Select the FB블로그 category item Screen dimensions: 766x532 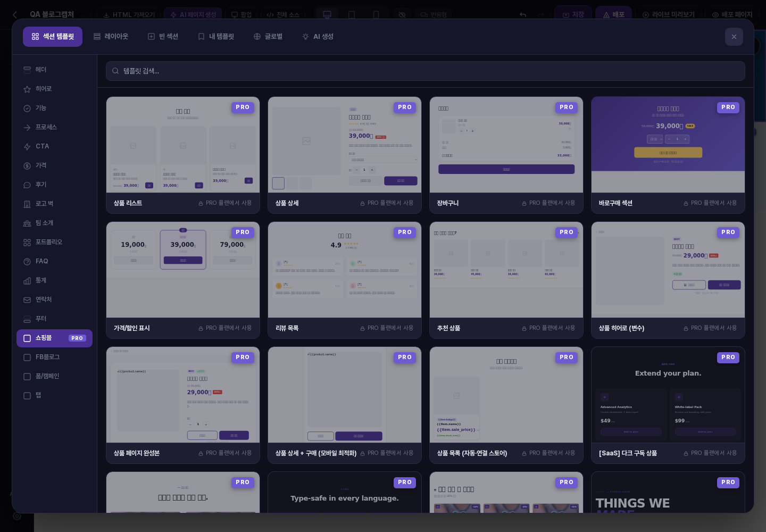pyautogui.click(x=54, y=357)
